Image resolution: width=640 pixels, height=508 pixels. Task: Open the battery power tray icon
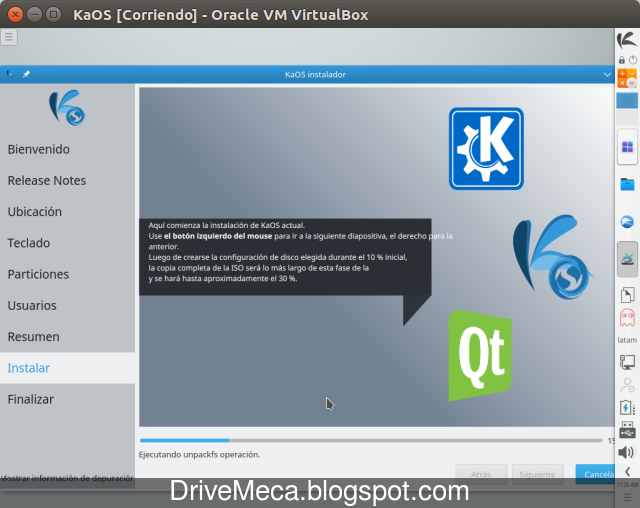tap(627, 407)
